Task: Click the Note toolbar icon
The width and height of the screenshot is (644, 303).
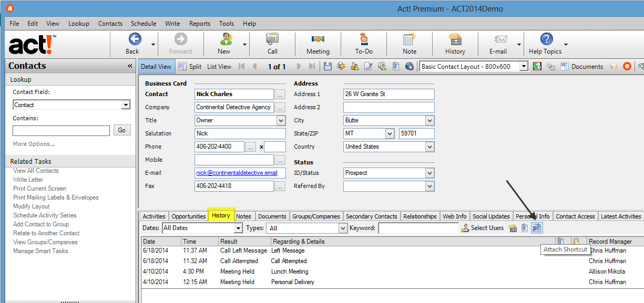Action: point(409,43)
